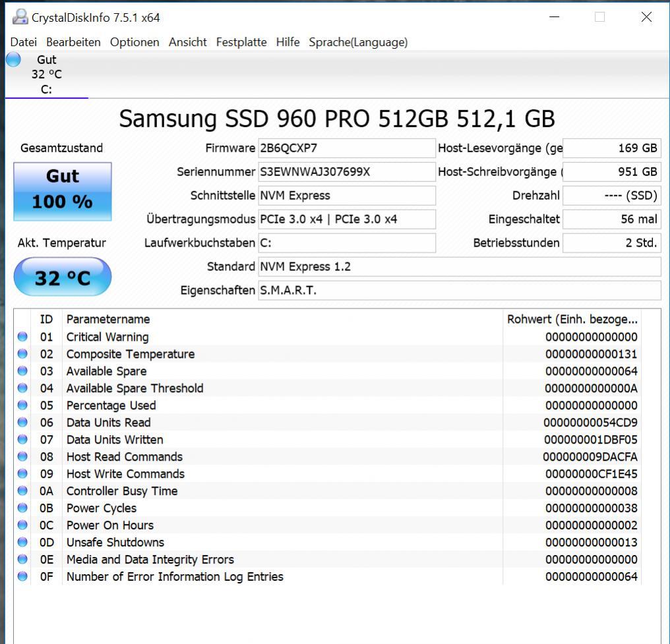This screenshot has height=644, width=670.
Task: Select the Power On Hours parameter text
Action: 110,525
